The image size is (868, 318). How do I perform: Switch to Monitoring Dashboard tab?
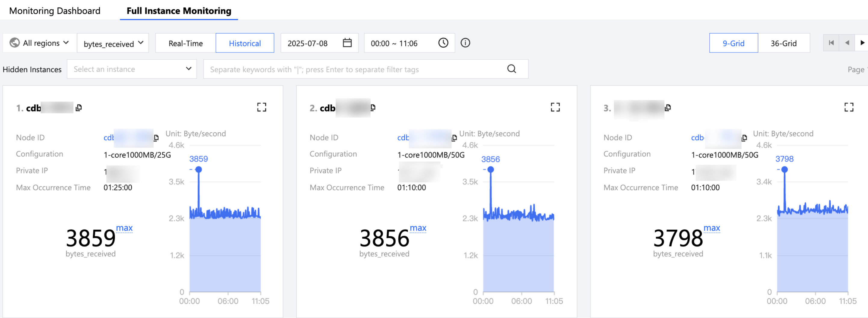[x=54, y=11]
